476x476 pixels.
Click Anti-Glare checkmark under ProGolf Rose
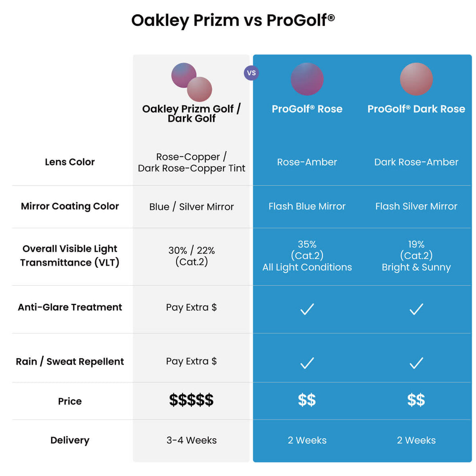307,309
